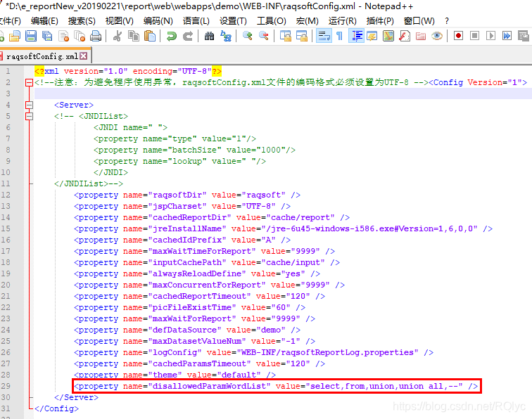Click Synchronize Vertical Scrolling icon
This screenshot has height=419, width=532.
click(x=285, y=36)
